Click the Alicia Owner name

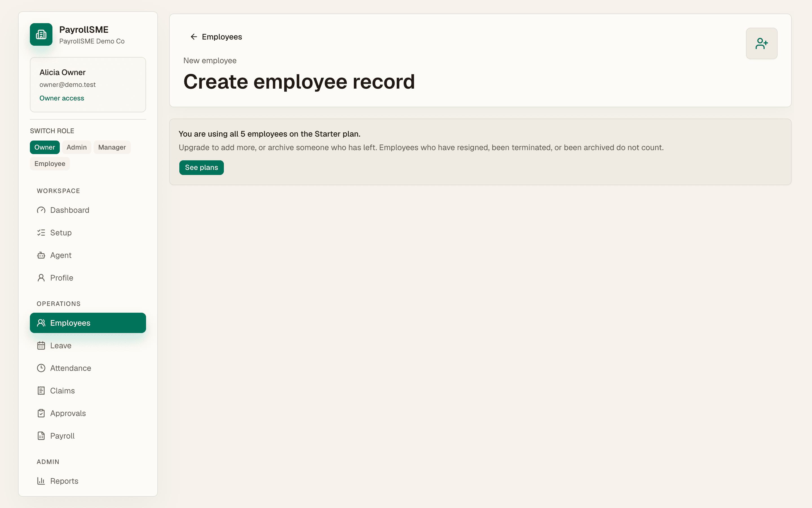[62, 72]
